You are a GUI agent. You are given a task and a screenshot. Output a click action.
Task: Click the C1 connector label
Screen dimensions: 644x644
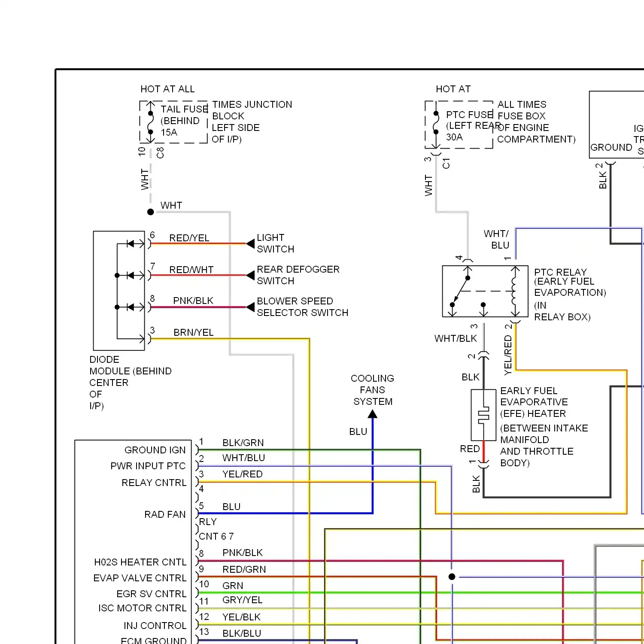446,163
